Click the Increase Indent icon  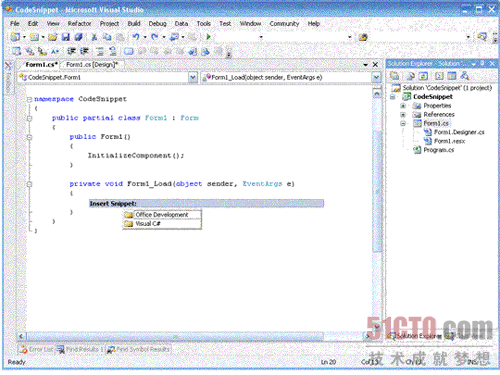[x=85, y=51]
